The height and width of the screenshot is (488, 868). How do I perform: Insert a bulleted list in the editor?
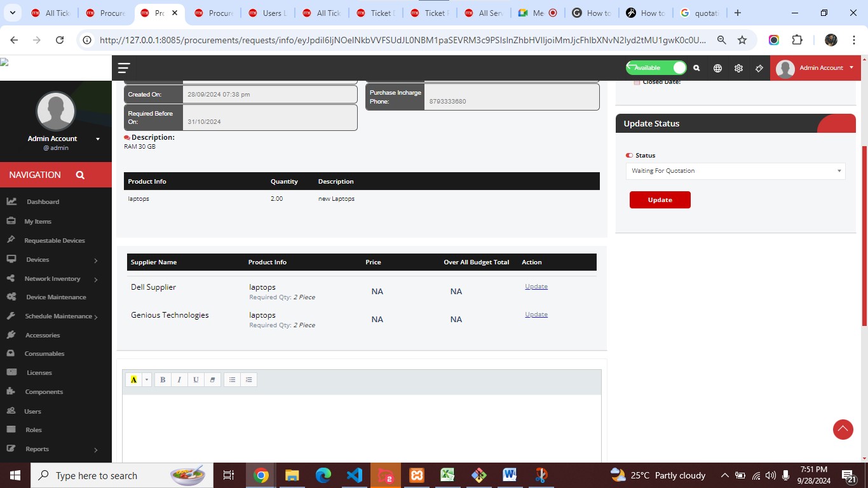coord(232,379)
